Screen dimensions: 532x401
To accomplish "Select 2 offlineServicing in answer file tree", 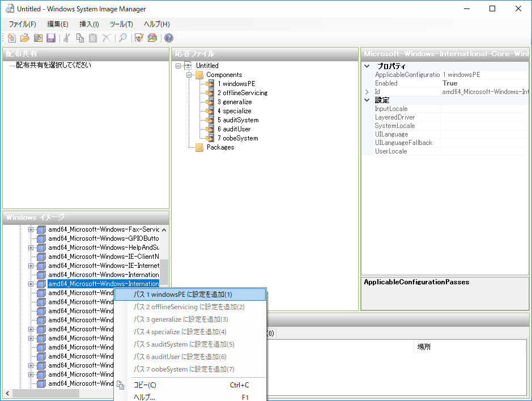I will [242, 93].
